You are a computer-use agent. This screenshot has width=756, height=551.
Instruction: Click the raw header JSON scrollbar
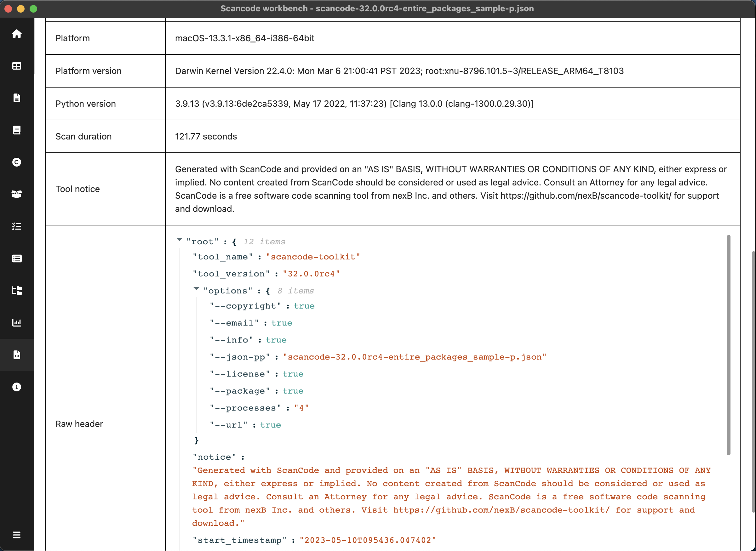click(729, 345)
